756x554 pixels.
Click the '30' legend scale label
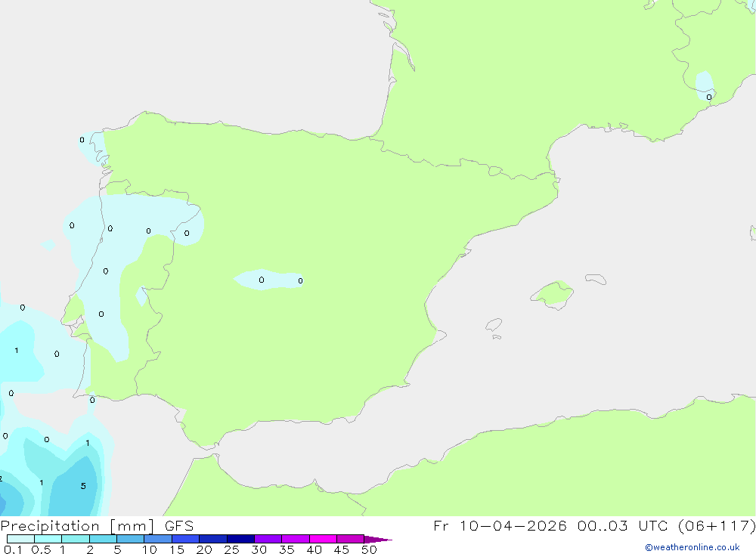click(x=259, y=549)
